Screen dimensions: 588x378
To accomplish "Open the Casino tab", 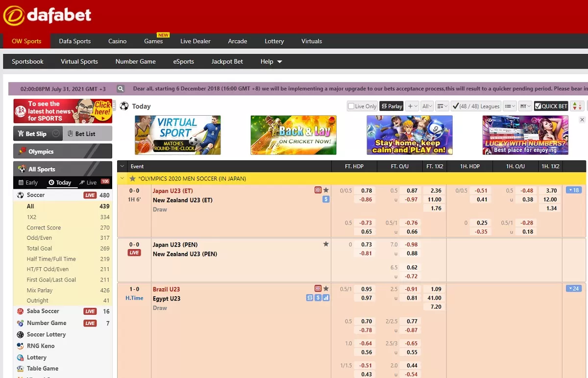I will pyautogui.click(x=118, y=41).
